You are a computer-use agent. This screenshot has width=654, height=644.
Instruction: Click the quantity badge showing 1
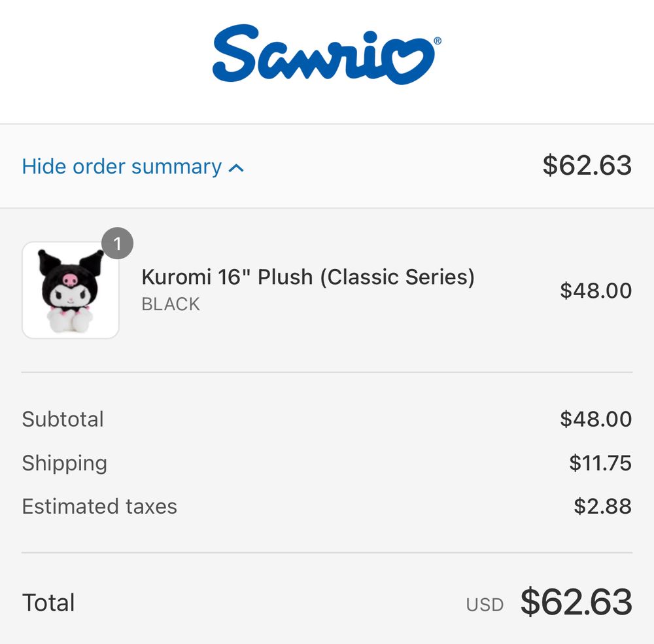point(118,245)
